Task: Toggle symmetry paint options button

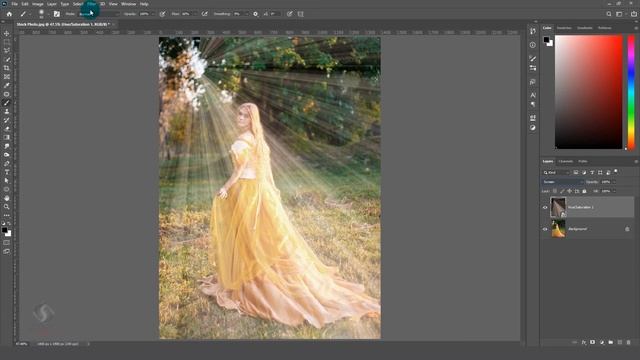Action: click(x=301, y=14)
